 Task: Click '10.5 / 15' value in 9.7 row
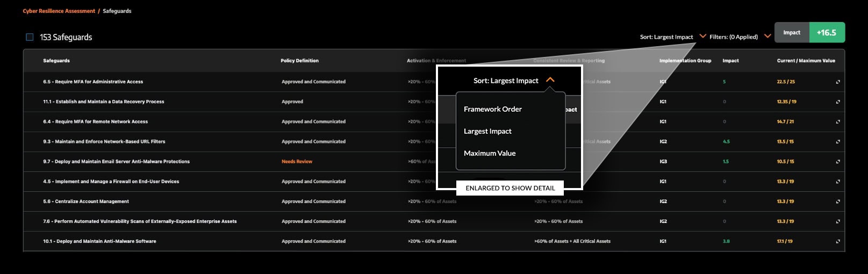pos(785,162)
